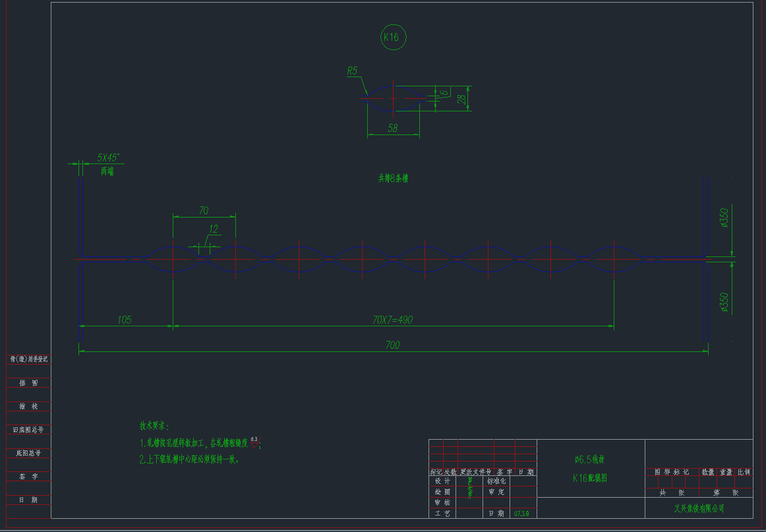Click the 审定 cell in title block
The height and width of the screenshot is (532, 766).
click(496, 492)
